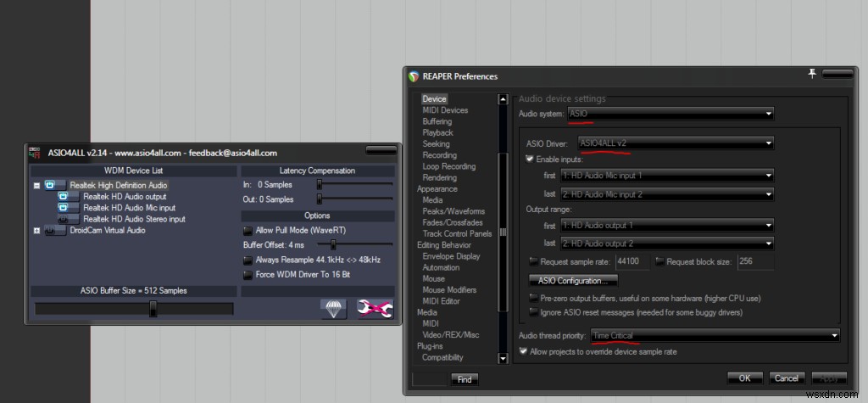The image size is (868, 403).
Task: Select Automation in preferences list
Action: click(x=441, y=268)
